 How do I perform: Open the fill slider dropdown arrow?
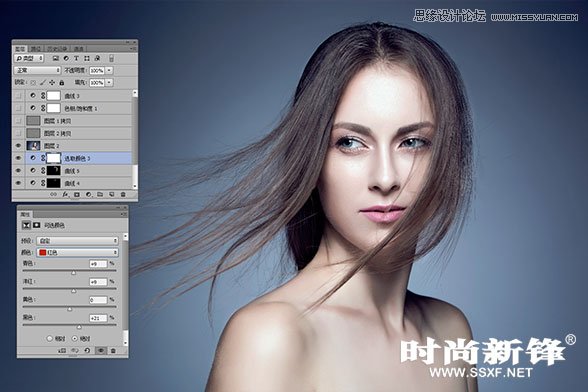point(109,83)
